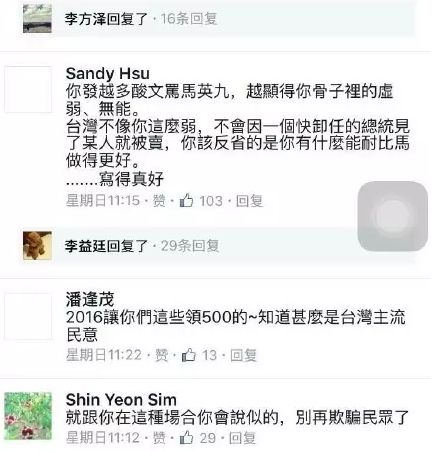
Task: Open Shin Yeon Sim's profile picture
Action: point(28,416)
